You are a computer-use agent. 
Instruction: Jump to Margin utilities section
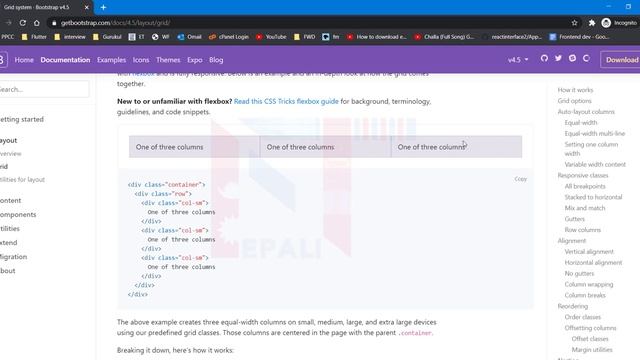pos(592,350)
